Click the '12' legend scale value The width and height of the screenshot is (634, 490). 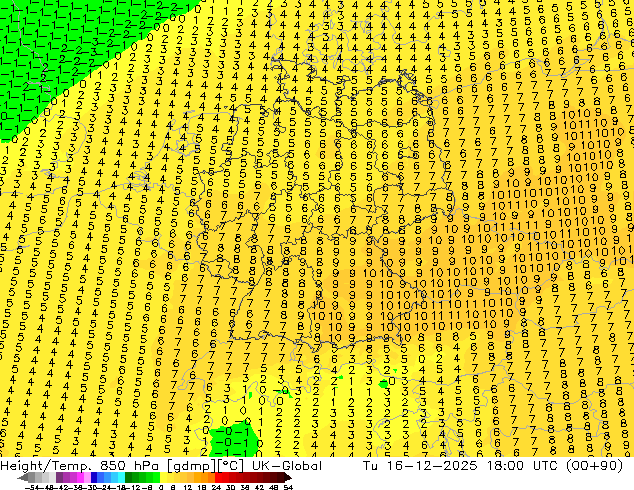(x=188, y=488)
